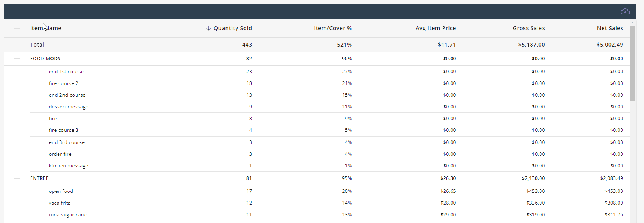The image size is (644, 223).
Task: Select the Total summary row
Action: click(37, 45)
